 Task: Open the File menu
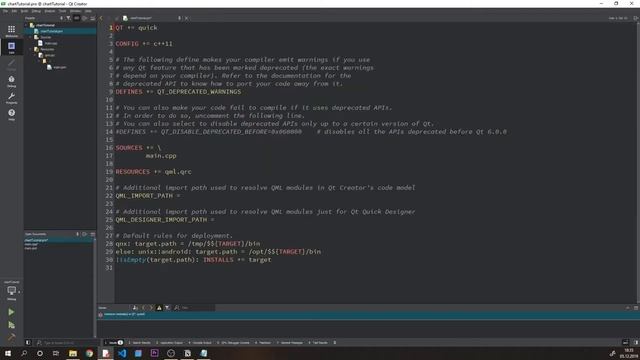pyautogui.click(x=5, y=11)
